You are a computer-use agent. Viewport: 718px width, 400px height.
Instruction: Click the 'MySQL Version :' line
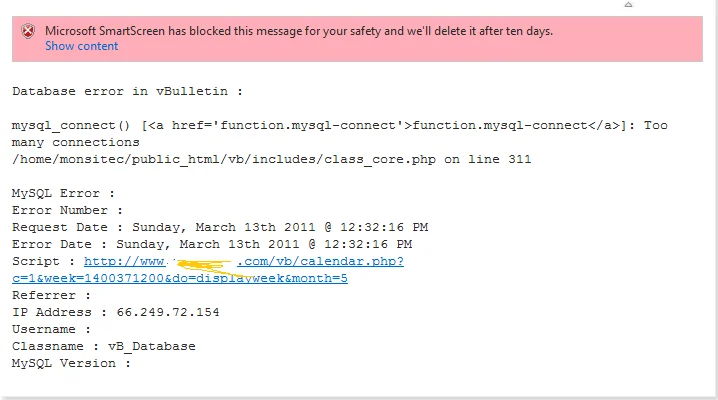(72, 363)
